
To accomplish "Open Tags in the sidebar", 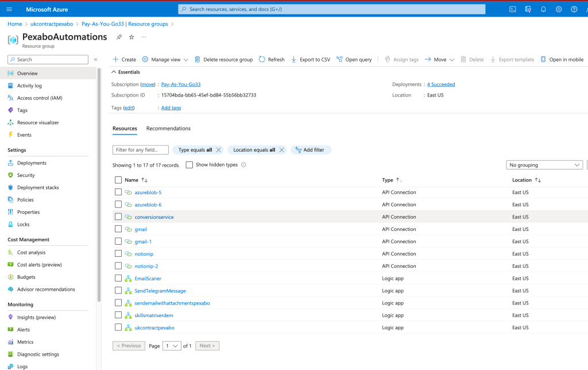I will pos(22,110).
